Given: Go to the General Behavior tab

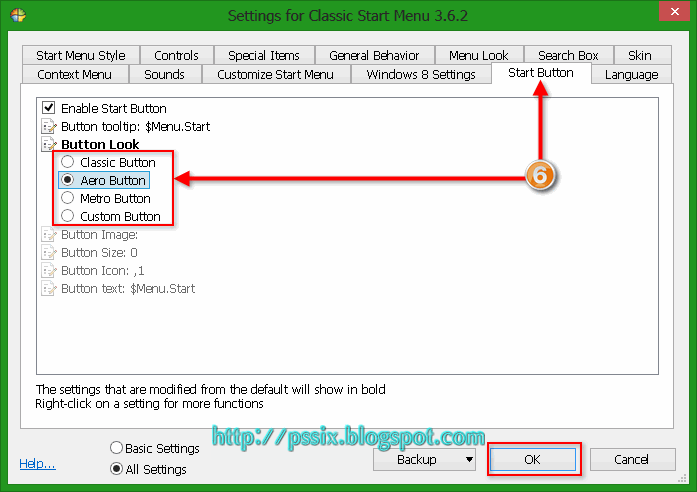Looking at the screenshot, I should coord(374,56).
